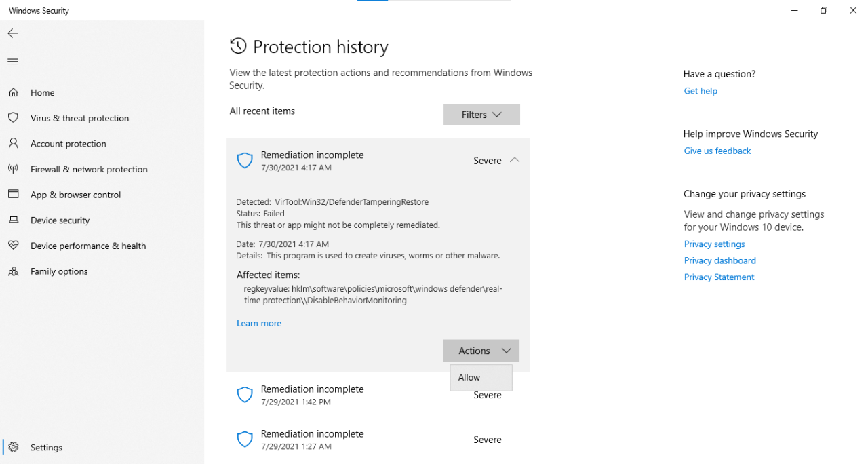Click the Device performance & health heart icon

click(x=14, y=246)
